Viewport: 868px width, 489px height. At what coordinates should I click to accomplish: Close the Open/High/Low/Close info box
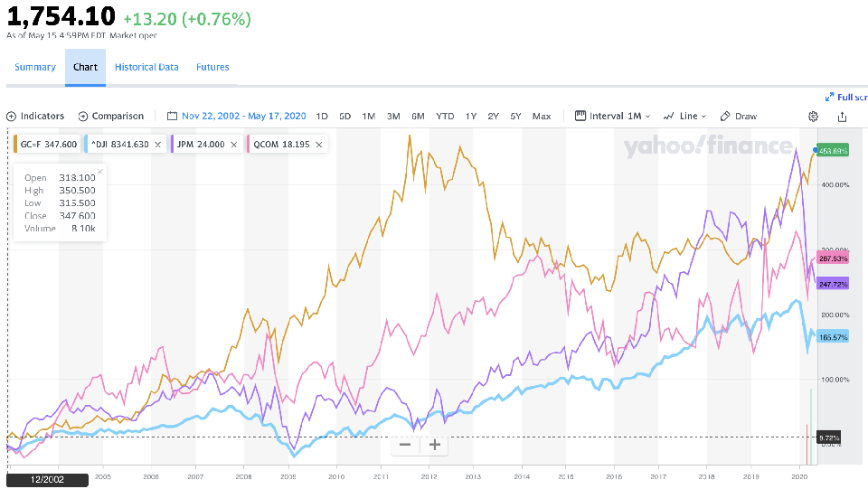point(99,171)
